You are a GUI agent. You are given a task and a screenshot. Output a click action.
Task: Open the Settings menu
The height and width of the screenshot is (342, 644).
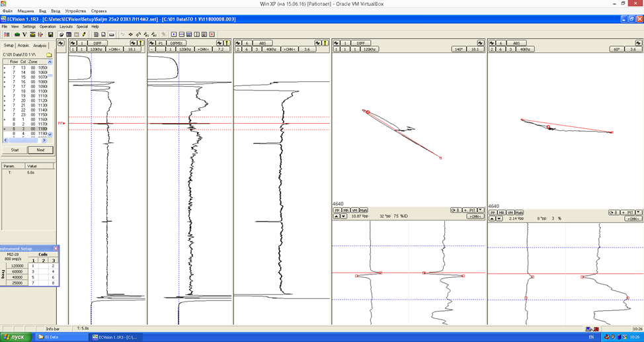tap(29, 26)
